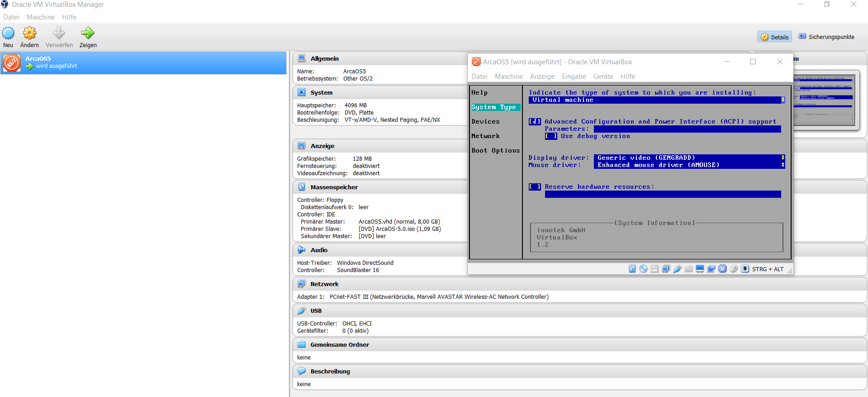Click the Massenspeicher section heading
868x397 pixels.
[x=334, y=187]
